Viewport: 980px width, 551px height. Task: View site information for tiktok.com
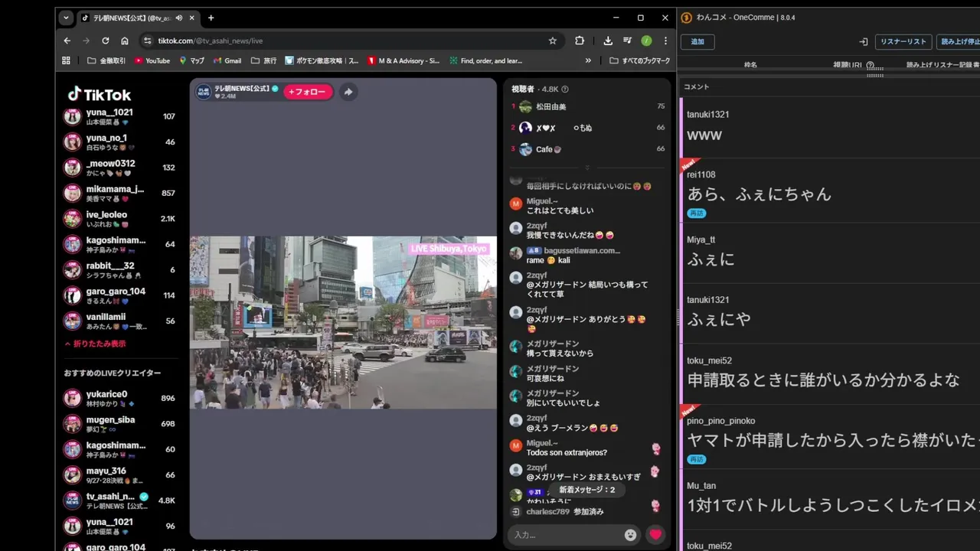click(147, 41)
